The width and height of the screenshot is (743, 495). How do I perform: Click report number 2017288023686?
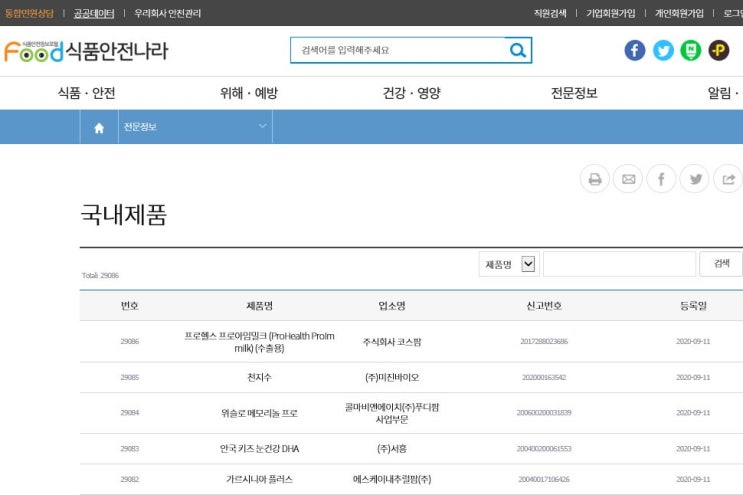click(544, 342)
